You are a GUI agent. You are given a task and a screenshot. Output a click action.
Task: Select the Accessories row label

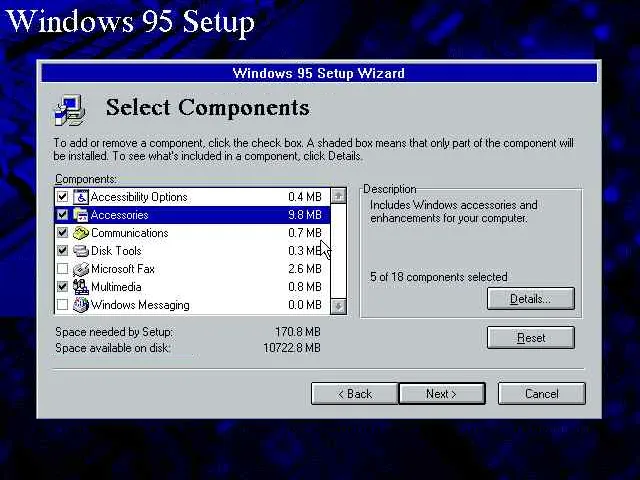[120, 215]
